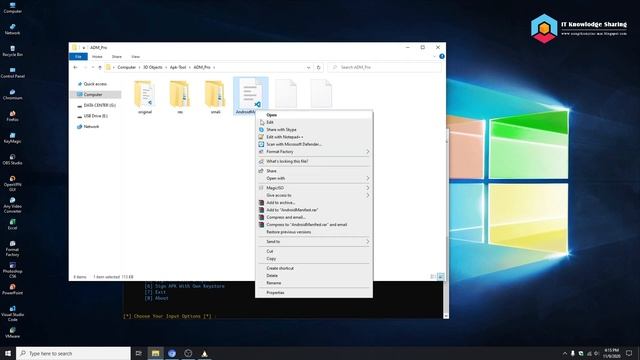
Task: Open the Share ribbon tab
Action: (x=117, y=56)
